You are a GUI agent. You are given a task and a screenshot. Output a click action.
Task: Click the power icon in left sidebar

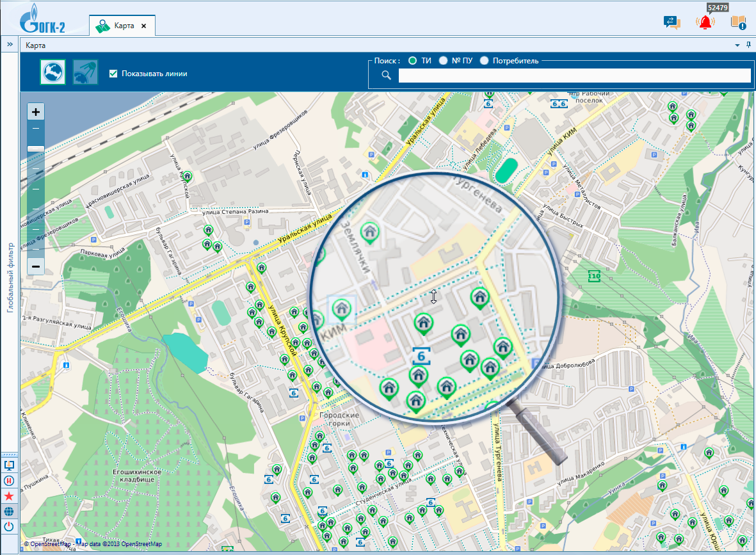click(9, 527)
